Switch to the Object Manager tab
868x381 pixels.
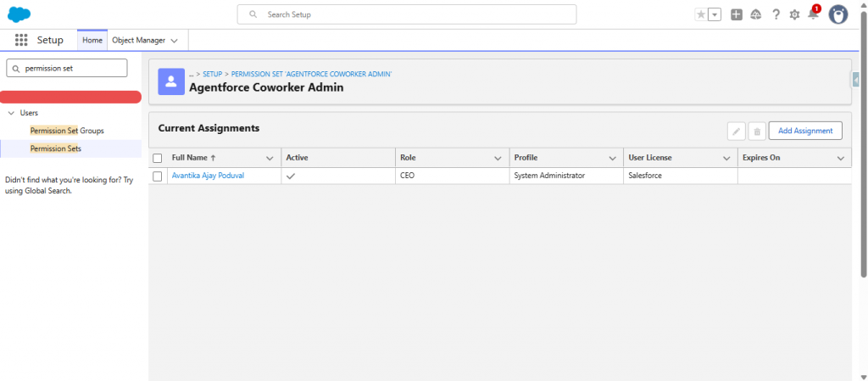[138, 41]
